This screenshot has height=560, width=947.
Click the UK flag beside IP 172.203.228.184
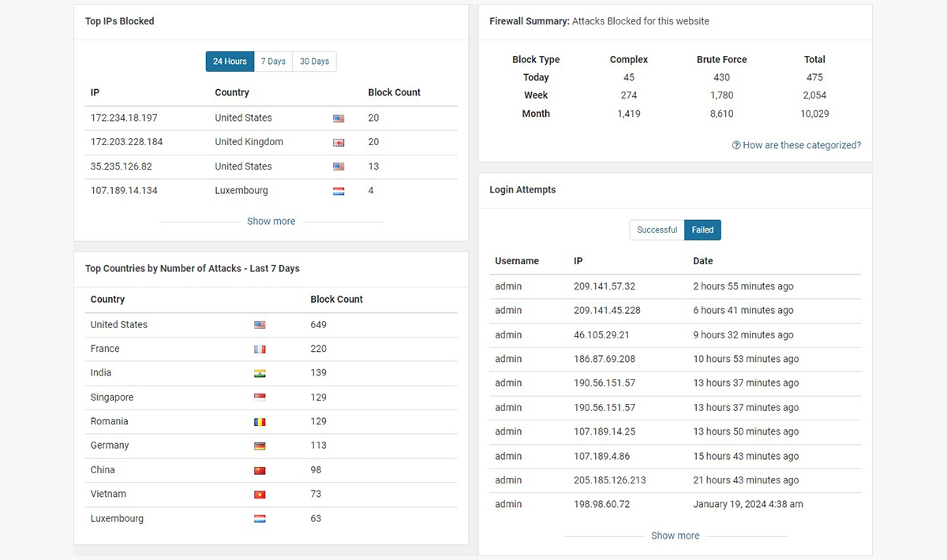point(339,143)
